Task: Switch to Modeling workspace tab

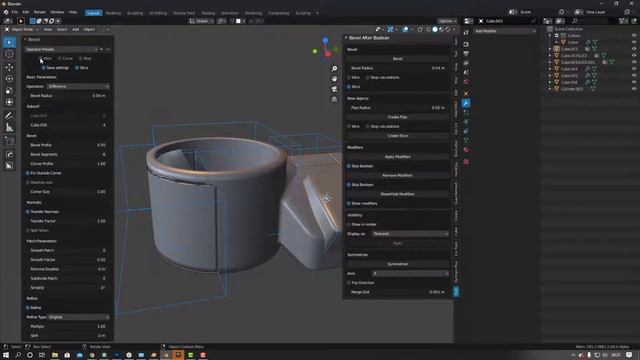Action: click(113, 13)
